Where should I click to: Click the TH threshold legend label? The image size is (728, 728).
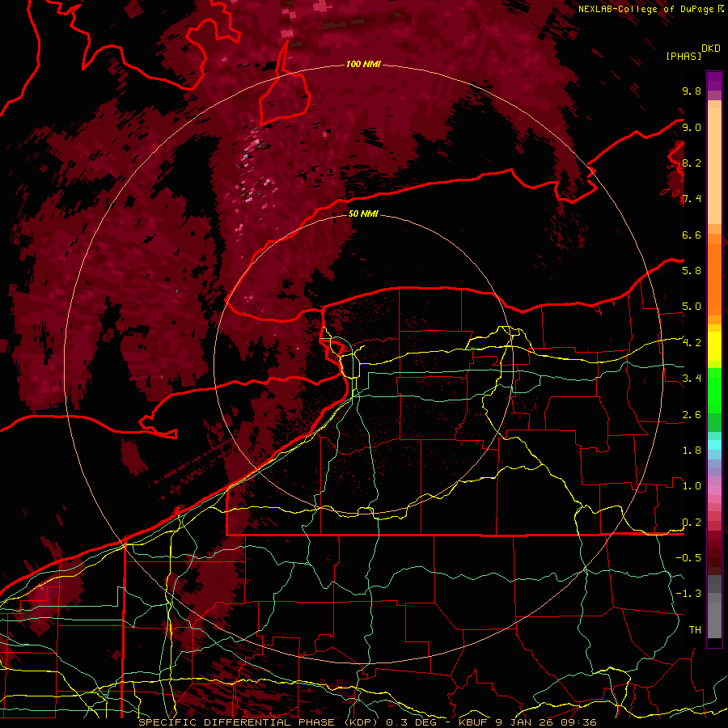click(x=695, y=630)
